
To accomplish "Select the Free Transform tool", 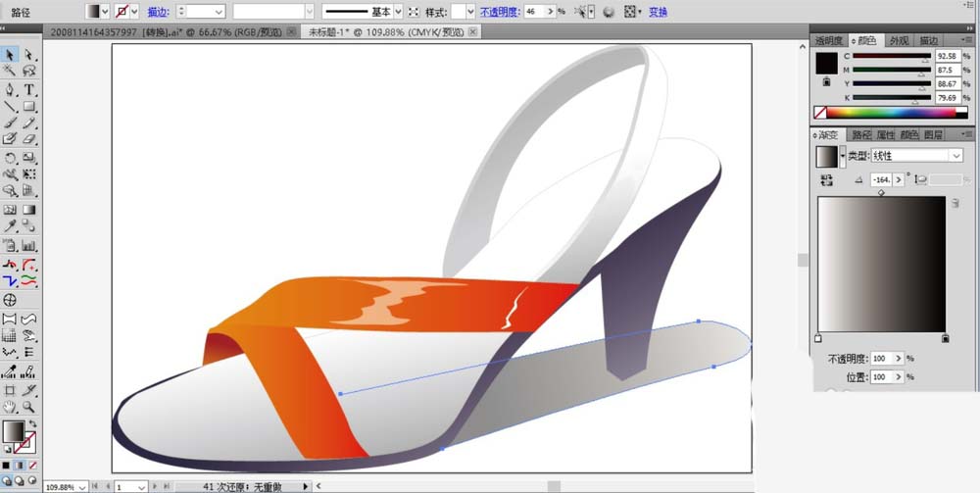I will coord(28,174).
